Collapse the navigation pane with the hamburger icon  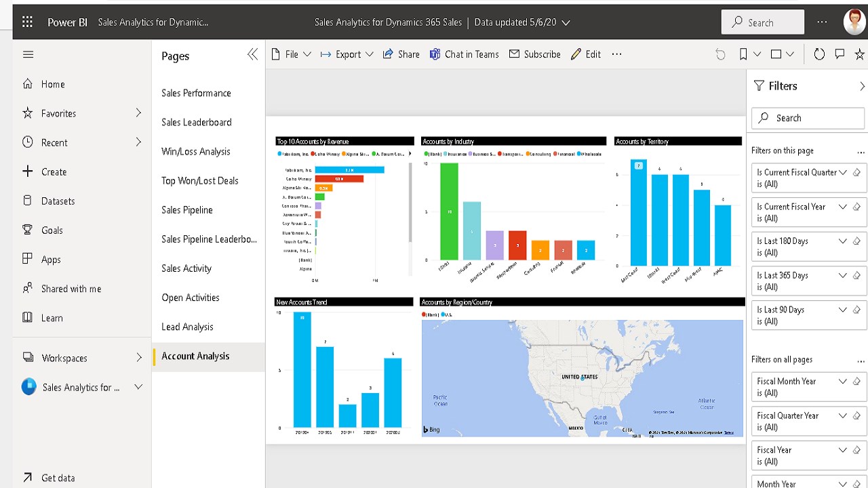(x=28, y=54)
